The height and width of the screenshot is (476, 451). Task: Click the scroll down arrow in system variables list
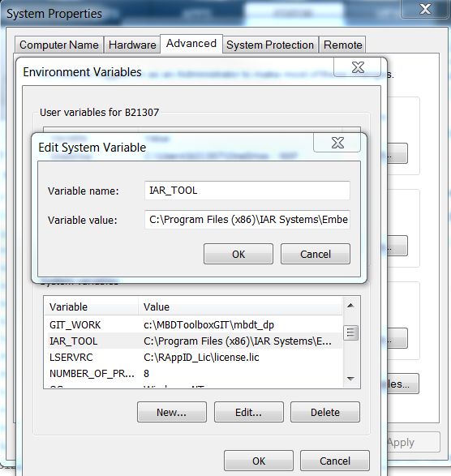350,379
